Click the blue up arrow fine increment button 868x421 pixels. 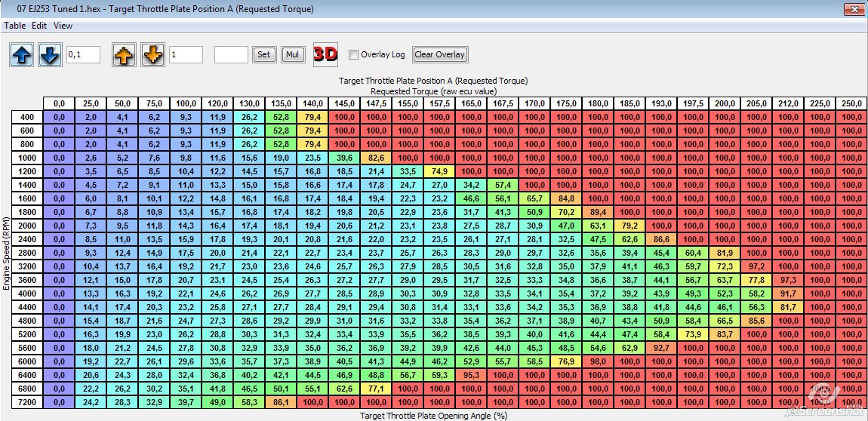tap(22, 55)
